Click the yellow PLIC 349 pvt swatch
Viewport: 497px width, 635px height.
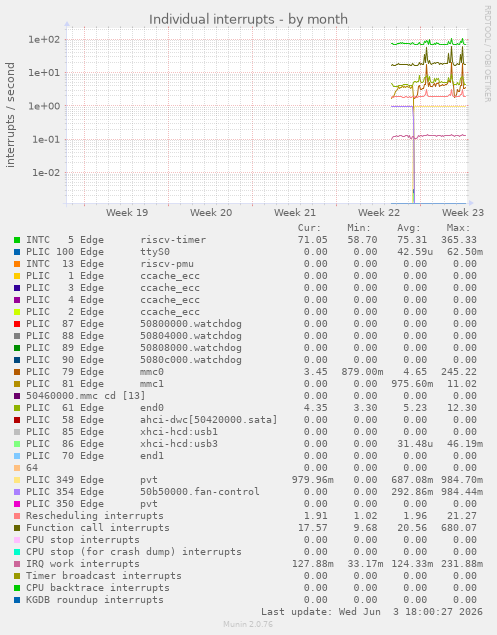[17, 480]
